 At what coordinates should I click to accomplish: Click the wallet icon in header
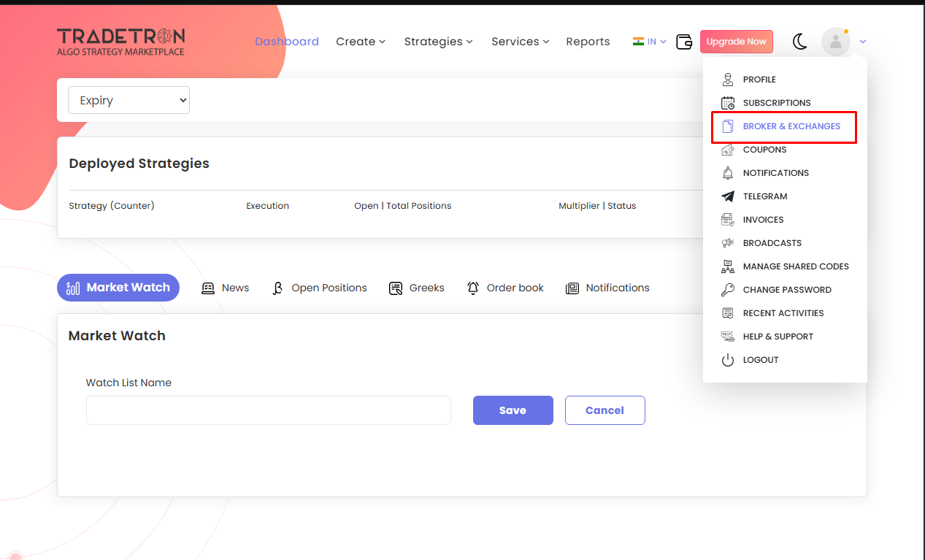[x=684, y=42]
